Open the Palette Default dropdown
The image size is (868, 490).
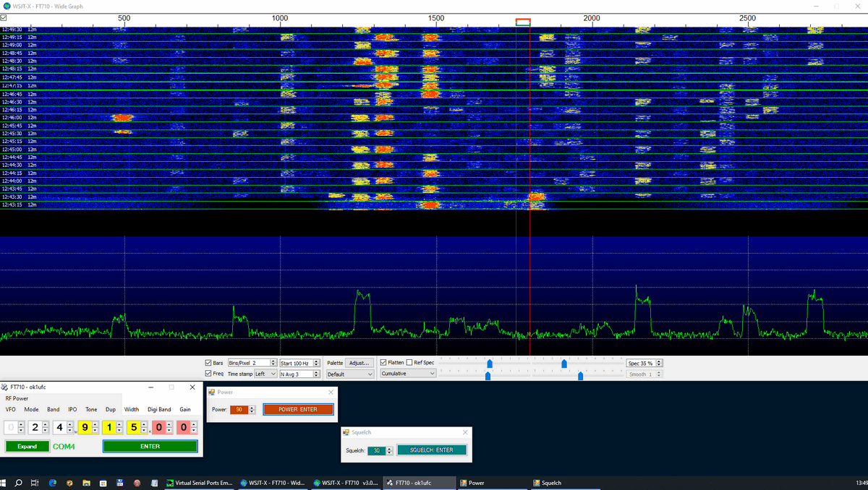[349, 374]
